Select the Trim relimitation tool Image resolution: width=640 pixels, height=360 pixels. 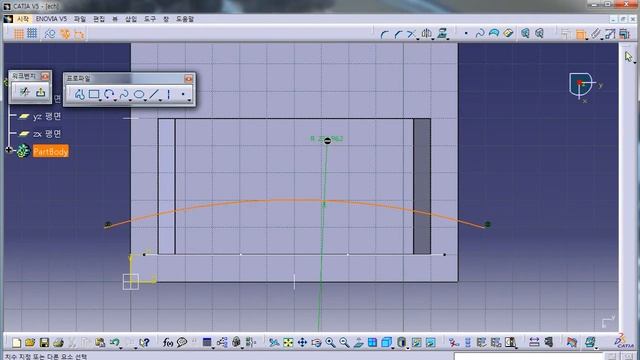[412, 34]
